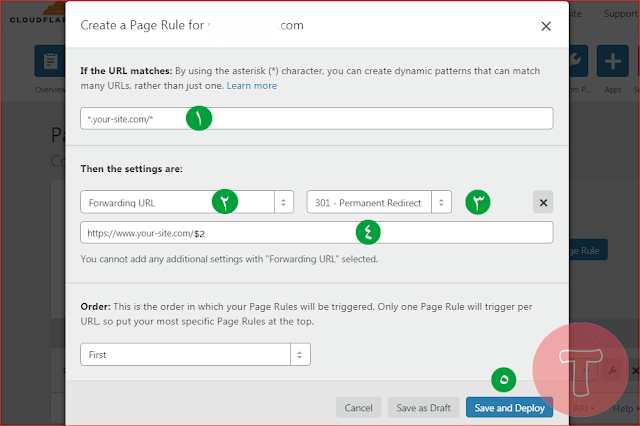Click the Cloudflare logo in background page
This screenshot has height=426, width=640.
[x=38, y=14]
